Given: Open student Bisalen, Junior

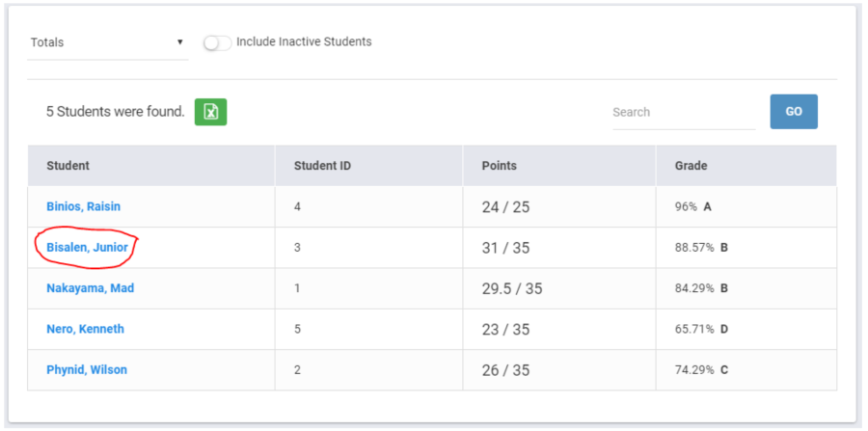Looking at the screenshot, I should point(87,248).
